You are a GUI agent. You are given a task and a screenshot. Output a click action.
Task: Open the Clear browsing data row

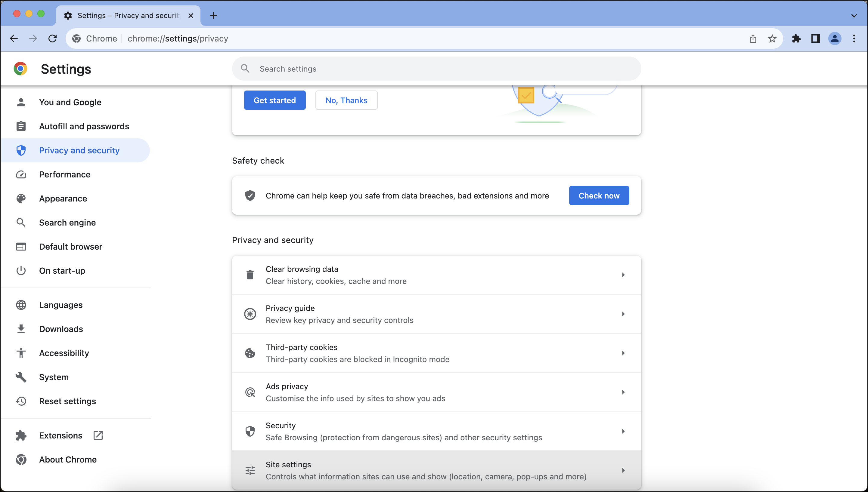(436, 275)
